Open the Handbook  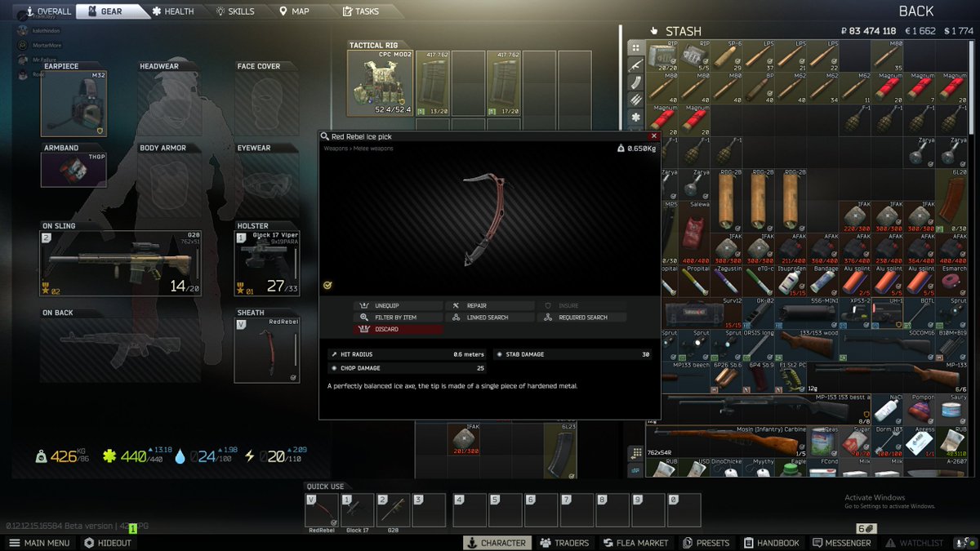pos(773,543)
